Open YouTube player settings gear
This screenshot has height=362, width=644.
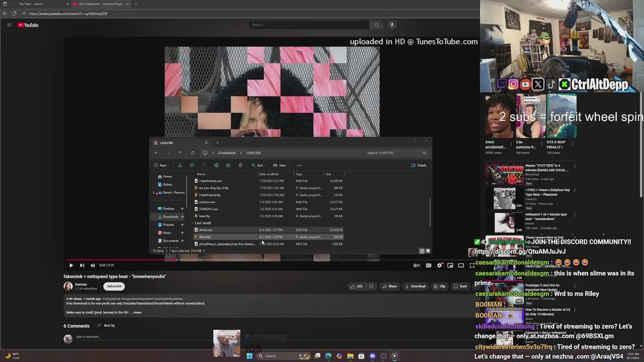[x=440, y=265]
